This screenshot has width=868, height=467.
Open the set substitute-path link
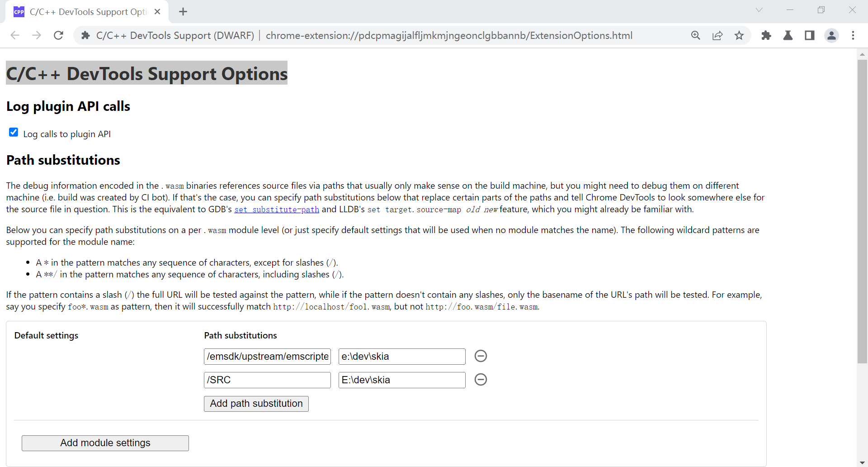pos(277,210)
